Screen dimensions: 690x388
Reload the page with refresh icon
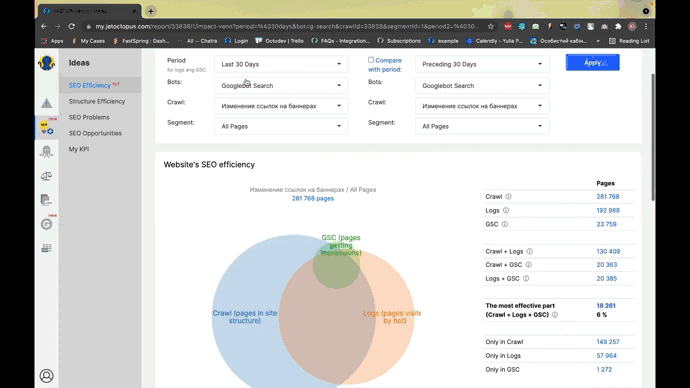71,26
